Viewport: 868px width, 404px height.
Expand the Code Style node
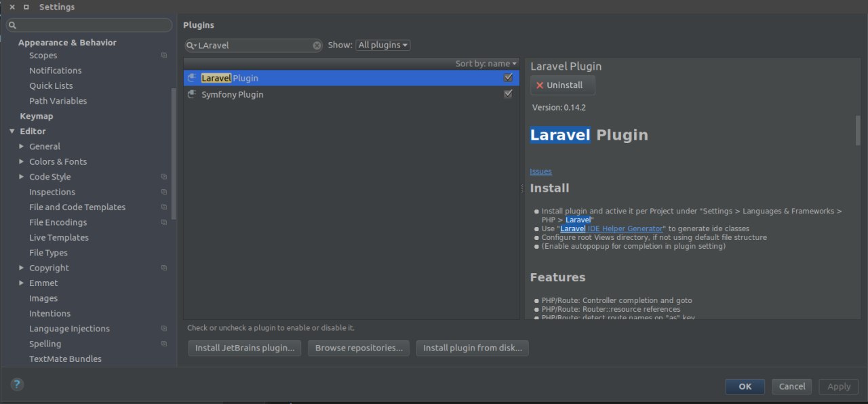(22, 177)
